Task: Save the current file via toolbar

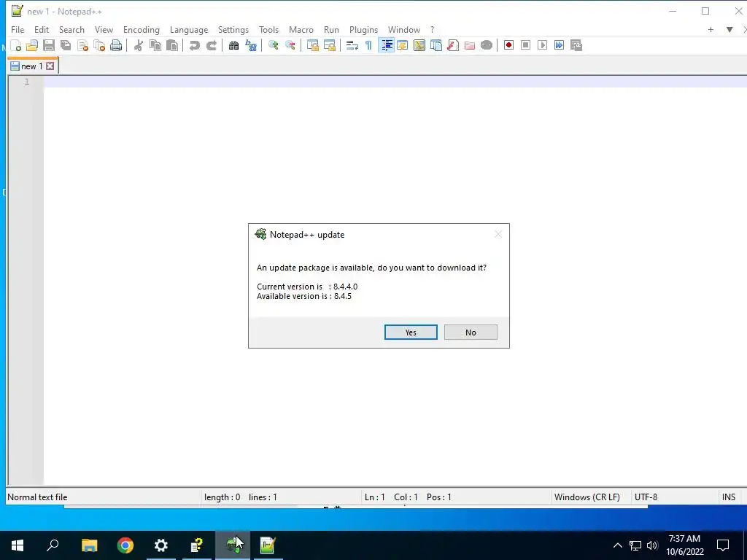Action: pos(49,46)
